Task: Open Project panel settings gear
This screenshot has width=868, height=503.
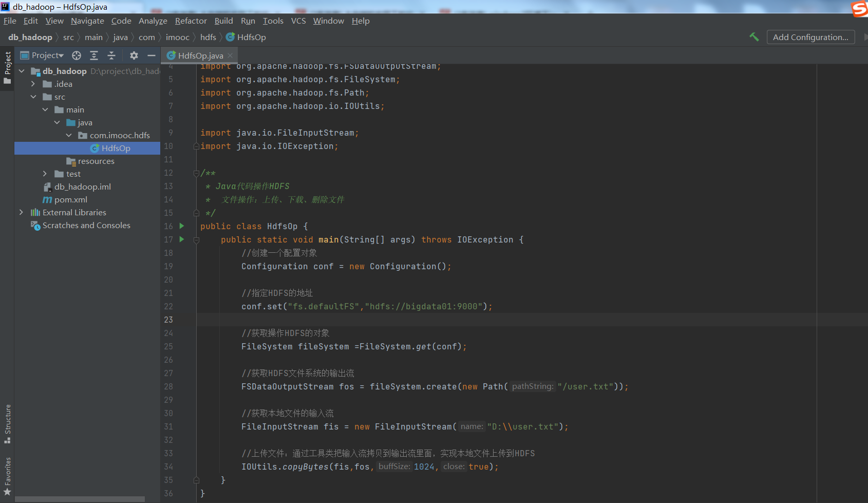Action: (x=134, y=55)
